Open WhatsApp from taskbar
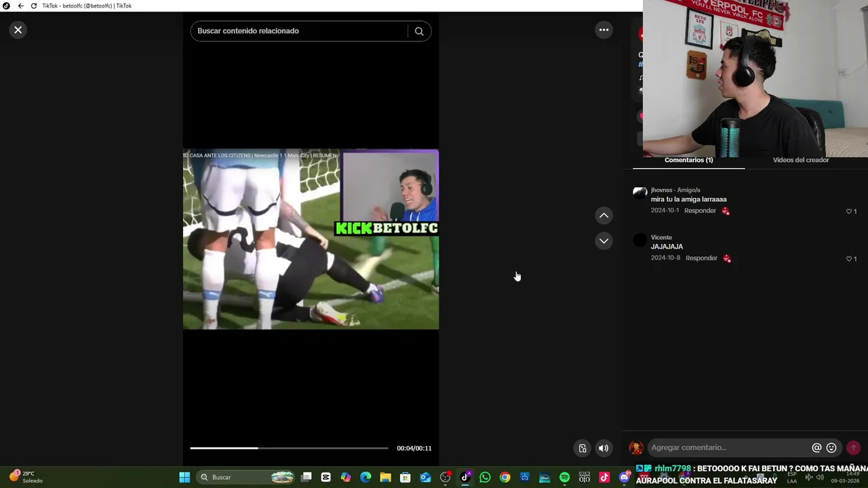868x488 pixels. 485,477
